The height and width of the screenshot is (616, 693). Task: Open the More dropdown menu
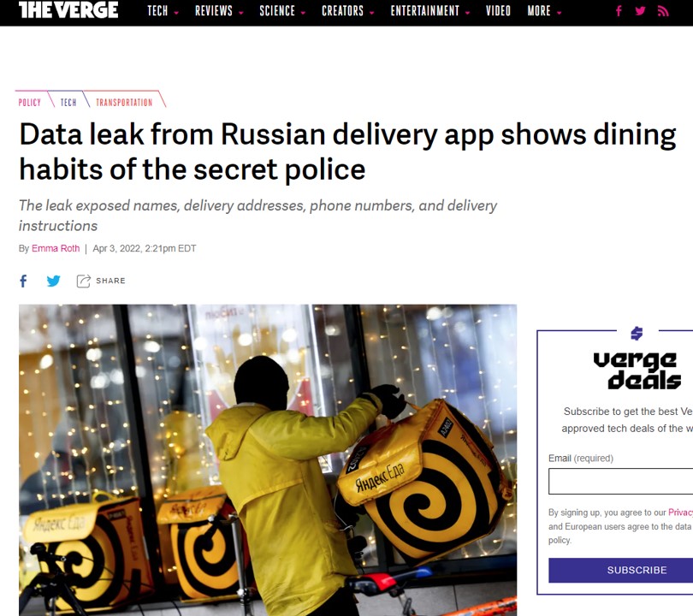tap(544, 11)
